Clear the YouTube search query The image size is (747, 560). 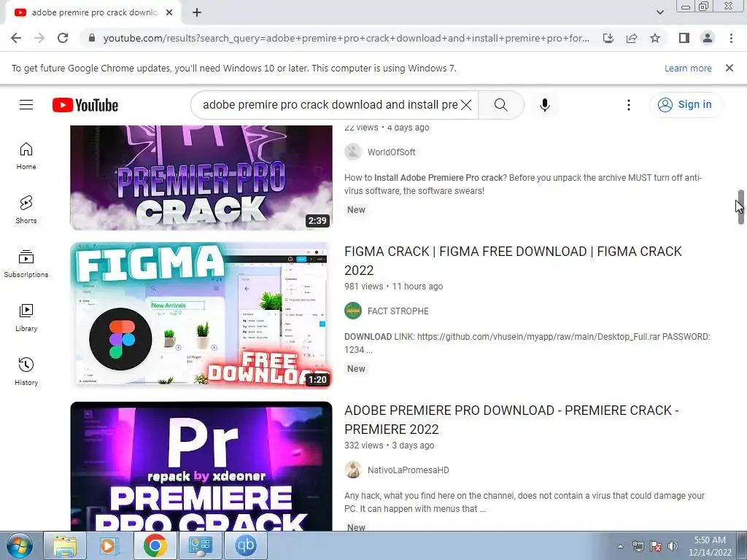pyautogui.click(x=466, y=105)
